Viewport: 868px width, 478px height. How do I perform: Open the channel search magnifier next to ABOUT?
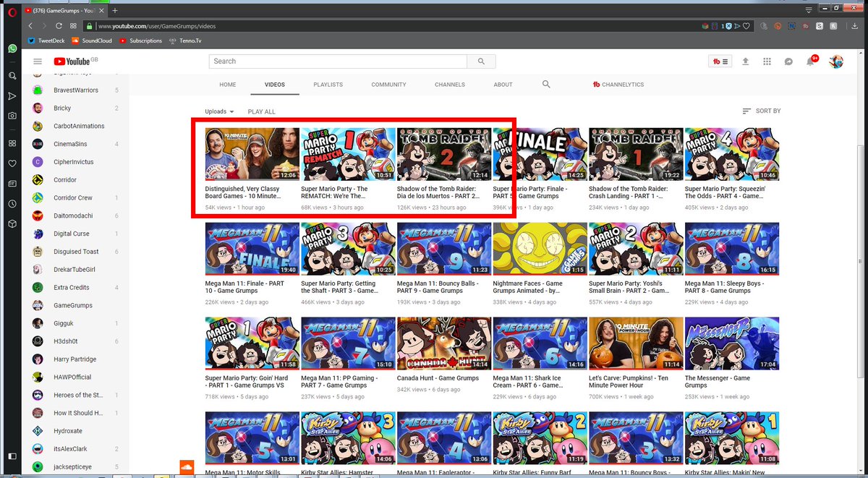[546, 85]
